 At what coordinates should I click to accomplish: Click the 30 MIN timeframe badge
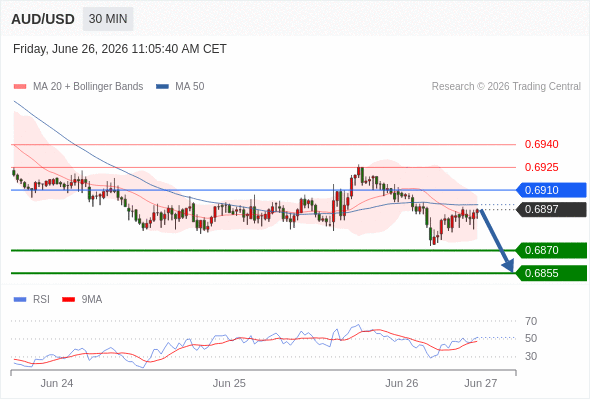coord(108,19)
